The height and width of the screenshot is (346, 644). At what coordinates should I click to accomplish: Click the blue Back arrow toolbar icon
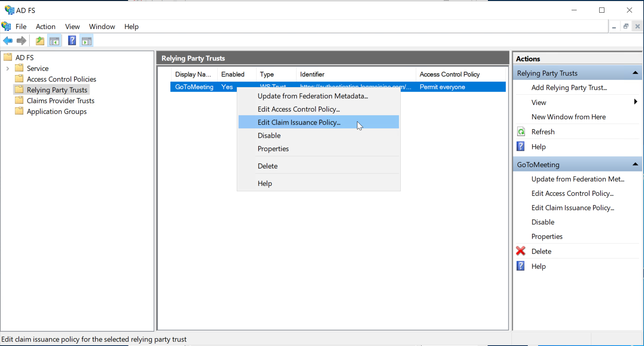point(8,41)
